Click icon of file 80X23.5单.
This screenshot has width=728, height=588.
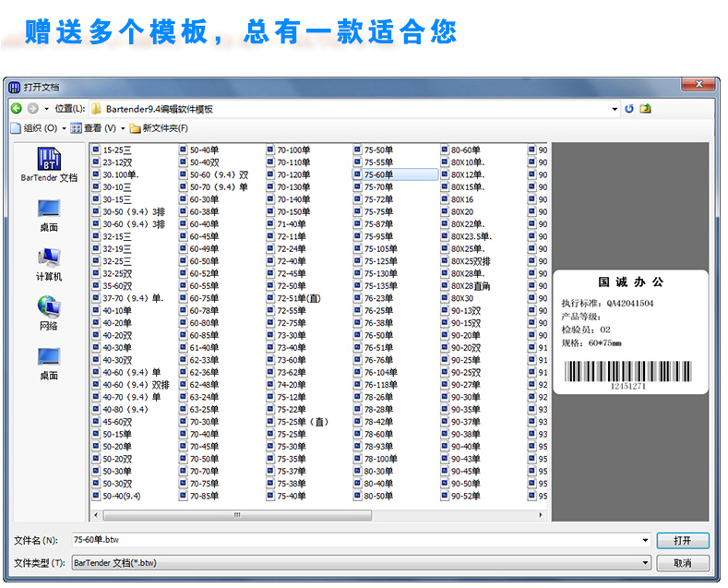445,236
